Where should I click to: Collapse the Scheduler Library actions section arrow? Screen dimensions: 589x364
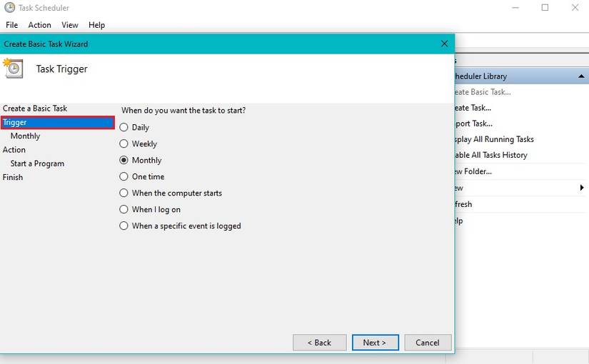[581, 76]
